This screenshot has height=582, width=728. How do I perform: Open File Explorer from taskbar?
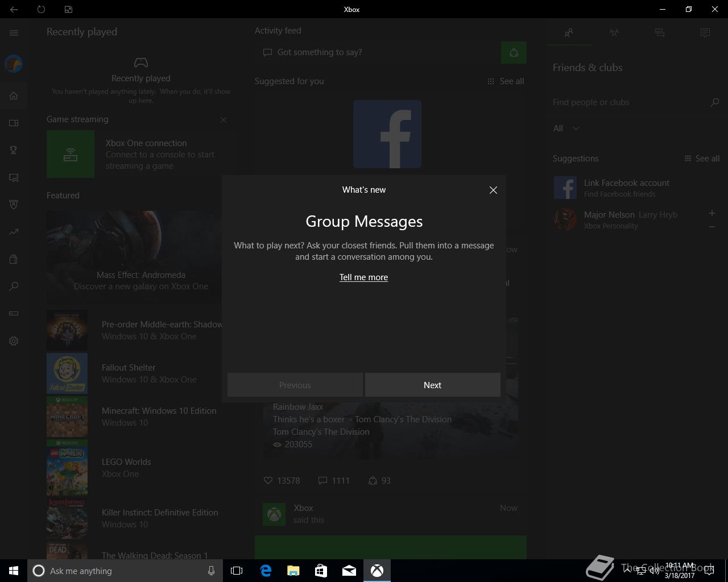coord(293,571)
